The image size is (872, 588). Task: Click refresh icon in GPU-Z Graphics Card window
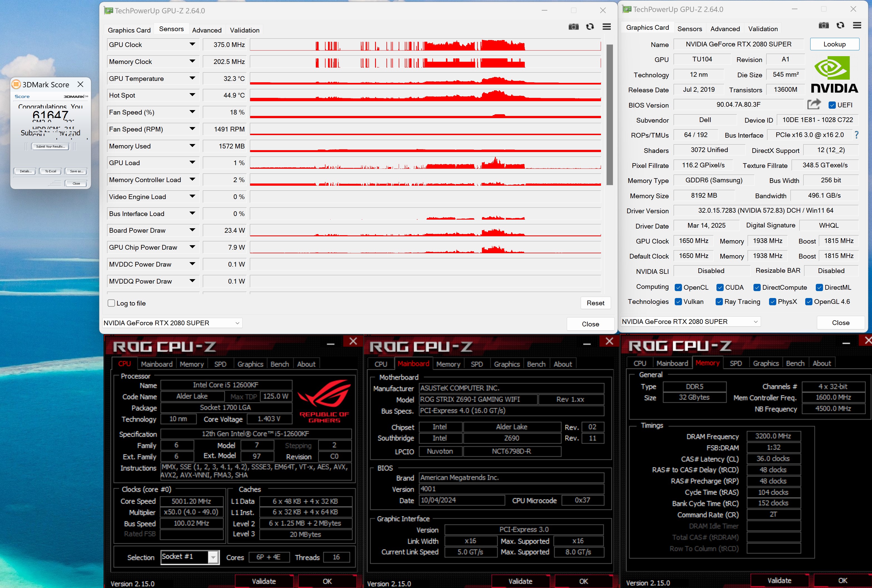[x=841, y=25]
